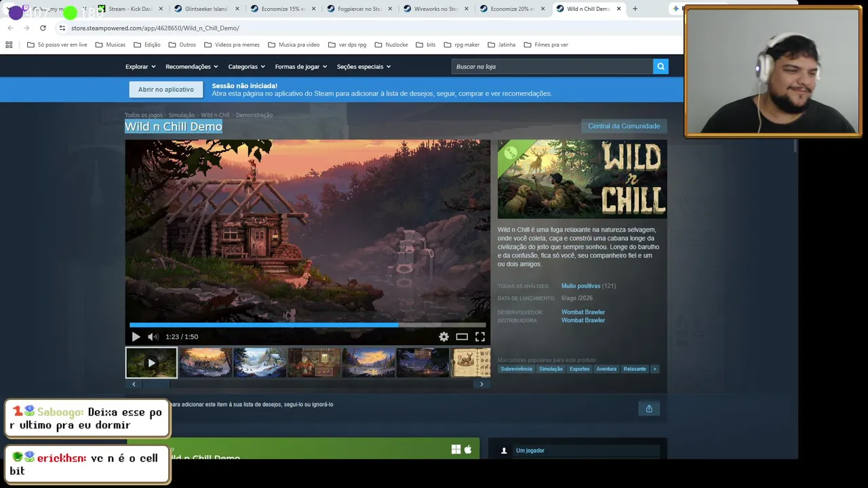This screenshot has height=488, width=868.
Task: Focus the Buscar na loja search field
Action: [552, 66]
